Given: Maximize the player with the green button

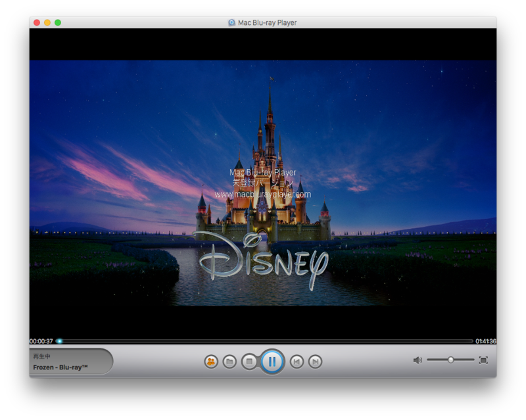Looking at the screenshot, I should pos(58,22).
